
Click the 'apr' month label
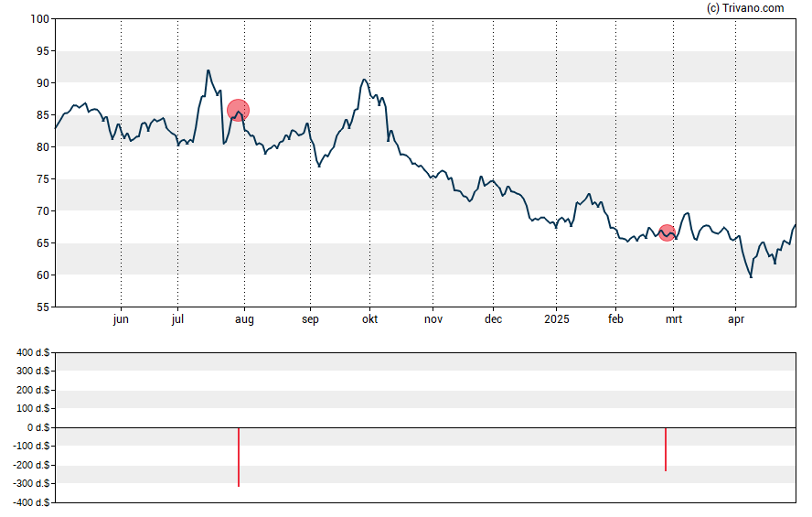click(736, 319)
